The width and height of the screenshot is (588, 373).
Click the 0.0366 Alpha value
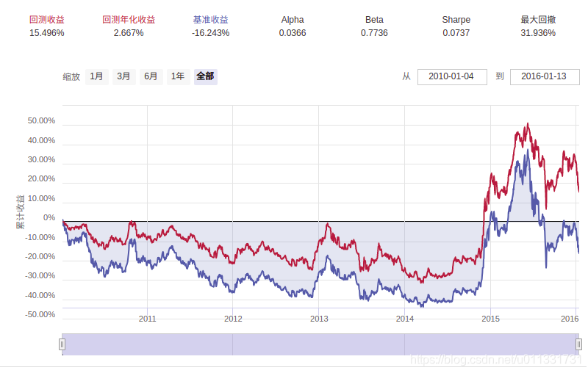[x=293, y=33]
